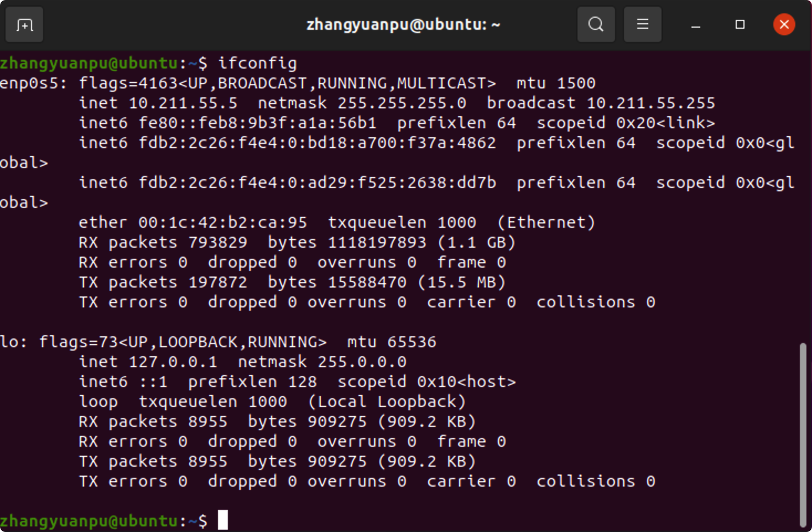
Task: Click the bottom prompt cursor block
Action: pyautogui.click(x=223, y=520)
